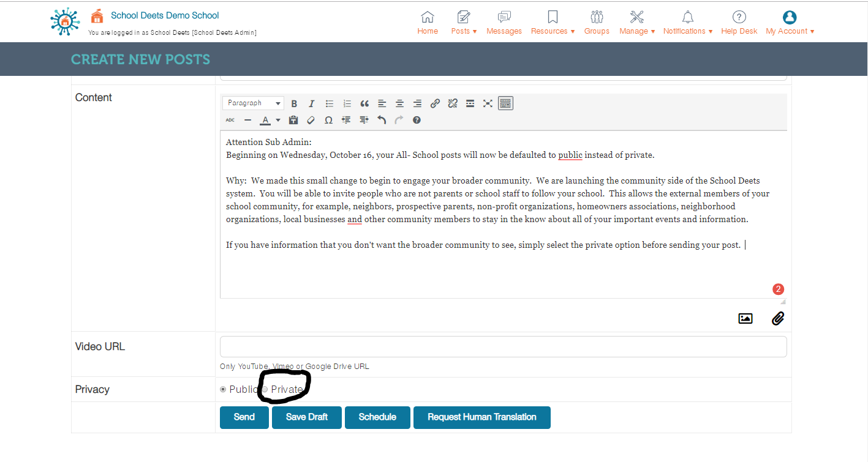Open editor keyboard shortcuts help
Image resolution: width=868 pixels, height=462 pixels.
pyautogui.click(x=417, y=120)
